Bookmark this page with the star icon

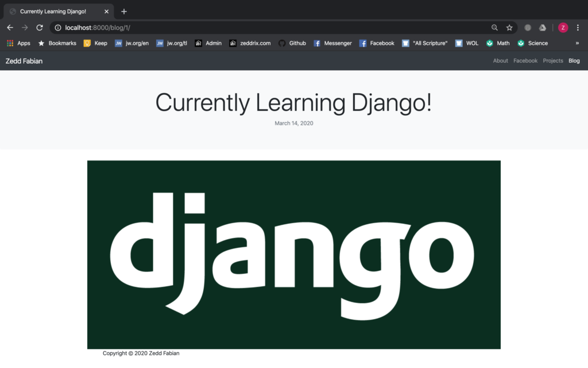509,28
